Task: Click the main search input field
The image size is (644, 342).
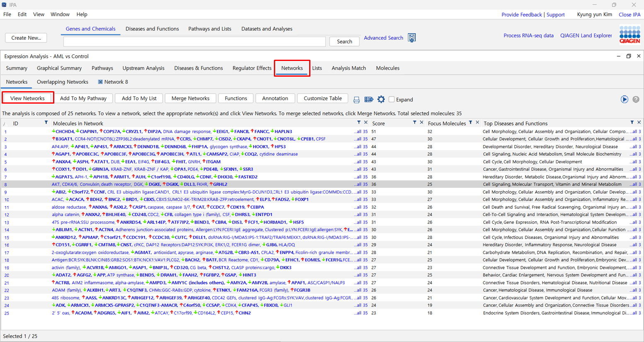Action: (194, 41)
